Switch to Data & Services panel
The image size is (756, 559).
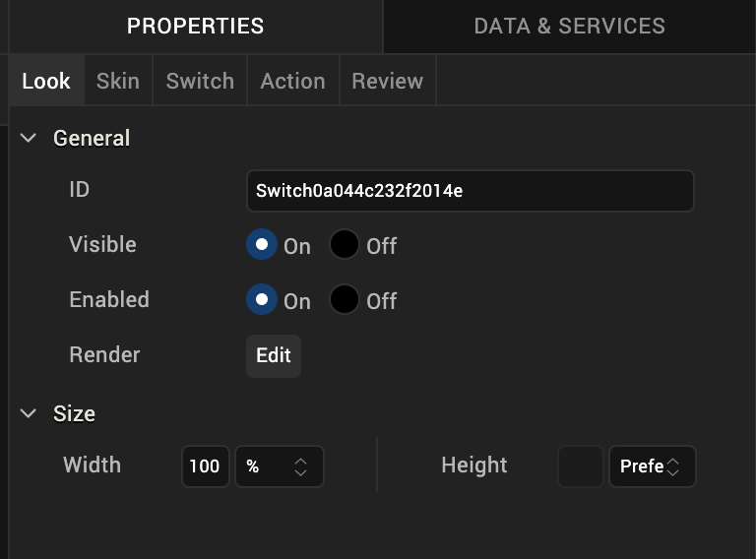pyautogui.click(x=569, y=27)
